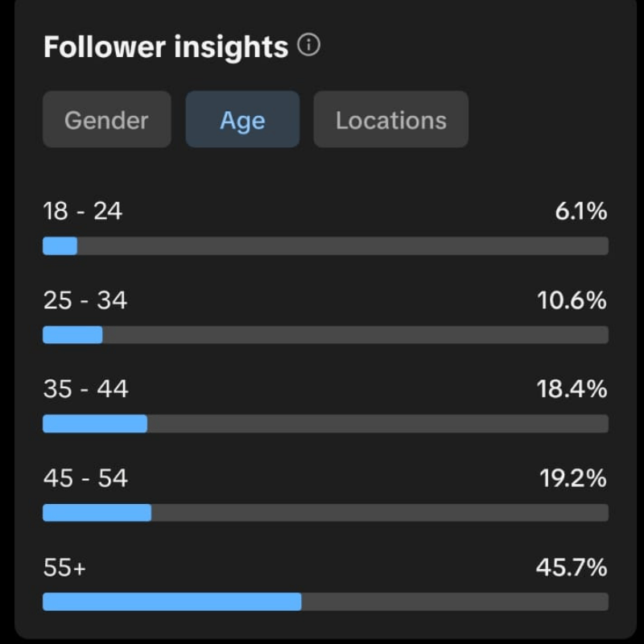Click the 6.1% percentage value
This screenshot has width=644, height=644.
[x=581, y=212]
